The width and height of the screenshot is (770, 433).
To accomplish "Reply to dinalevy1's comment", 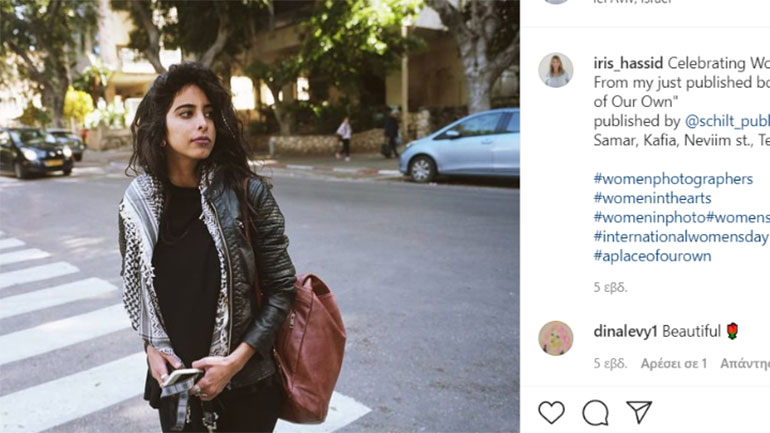I will [745, 364].
